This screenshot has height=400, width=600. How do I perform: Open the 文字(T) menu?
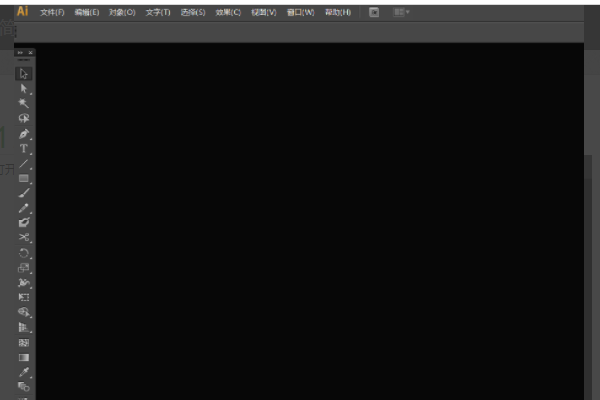coord(158,12)
